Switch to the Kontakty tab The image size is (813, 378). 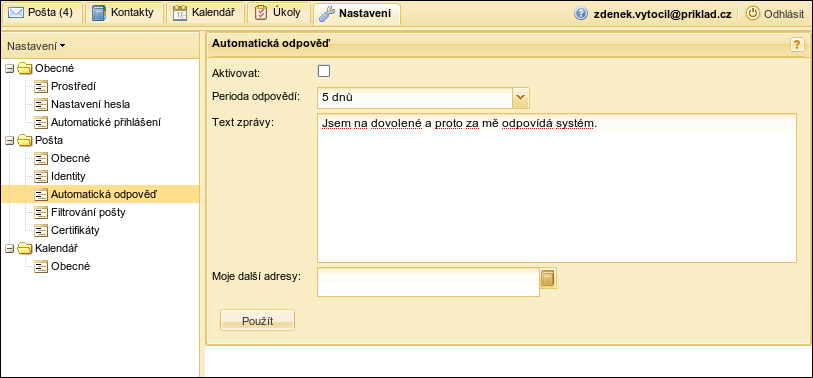(x=124, y=13)
